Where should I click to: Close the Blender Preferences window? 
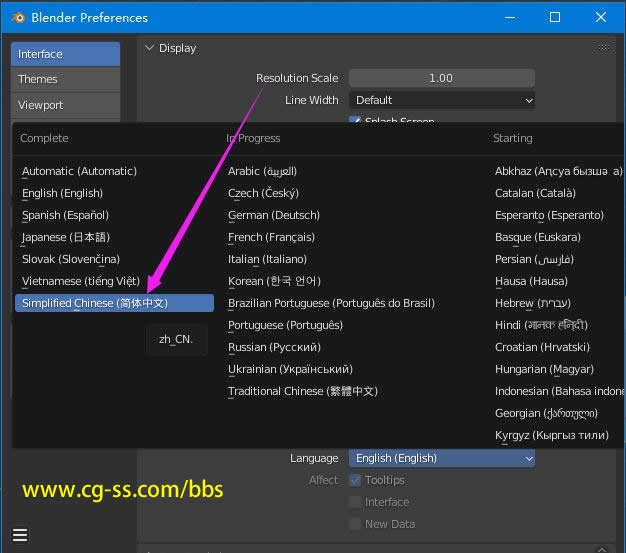(x=601, y=17)
